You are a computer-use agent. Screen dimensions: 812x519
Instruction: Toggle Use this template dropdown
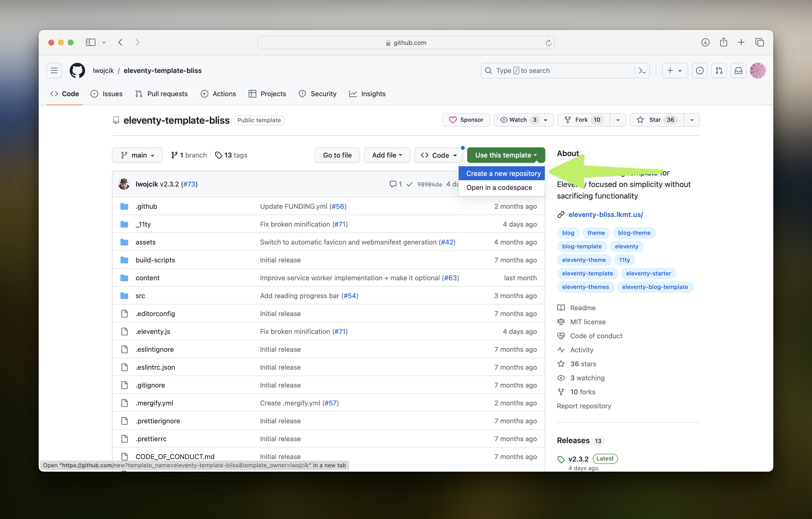(506, 155)
